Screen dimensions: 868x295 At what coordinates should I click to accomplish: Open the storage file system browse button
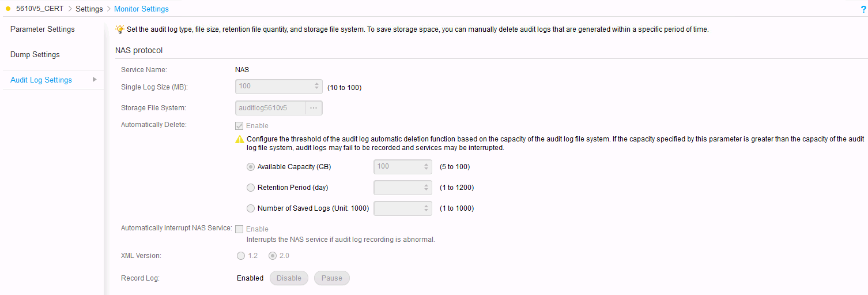tap(314, 108)
